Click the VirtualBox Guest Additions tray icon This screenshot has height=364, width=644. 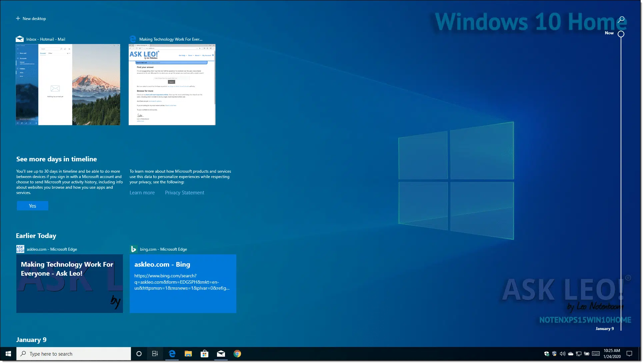click(554, 354)
